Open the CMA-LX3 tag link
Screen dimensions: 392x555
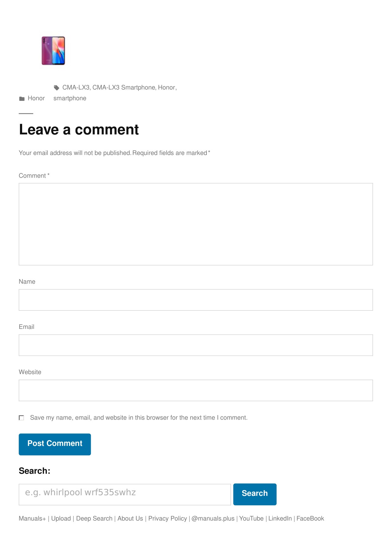coord(76,88)
